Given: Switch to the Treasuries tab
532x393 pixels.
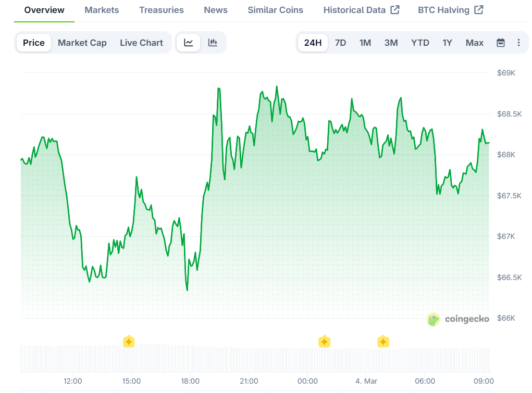Looking at the screenshot, I should (x=161, y=10).
